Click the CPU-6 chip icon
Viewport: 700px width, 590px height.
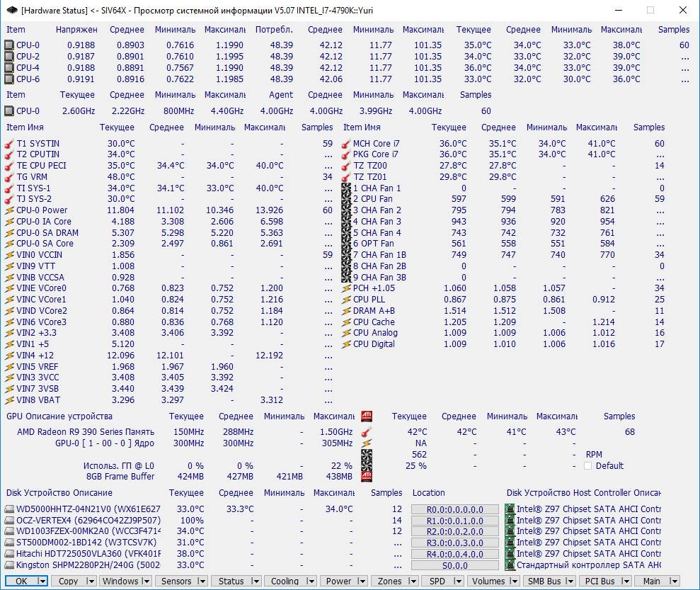coord(9,79)
